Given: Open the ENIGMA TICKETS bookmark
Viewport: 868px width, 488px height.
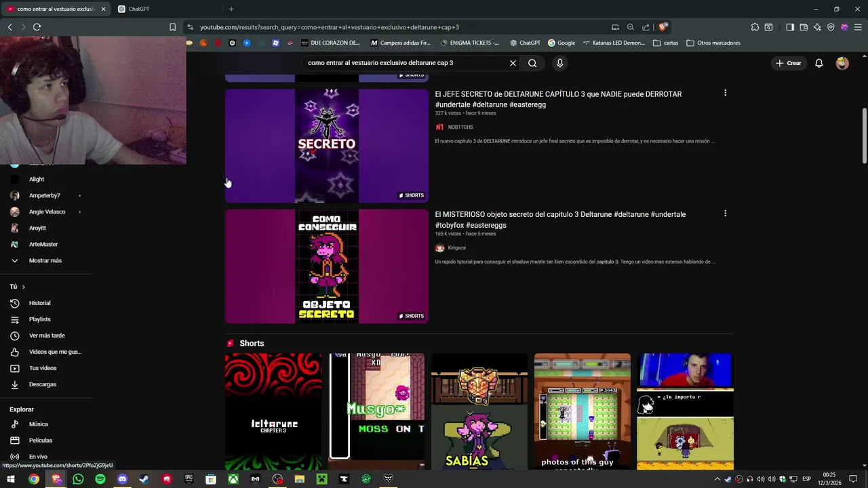Looking at the screenshot, I should [x=470, y=43].
